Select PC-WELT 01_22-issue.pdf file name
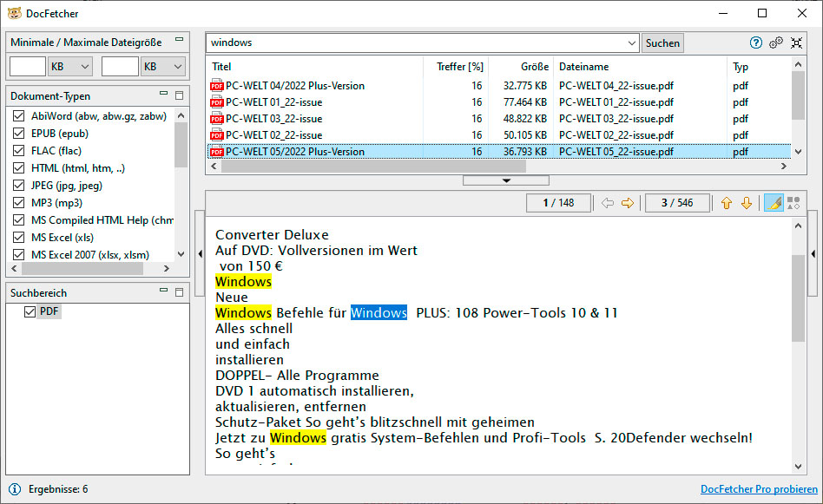 point(616,102)
